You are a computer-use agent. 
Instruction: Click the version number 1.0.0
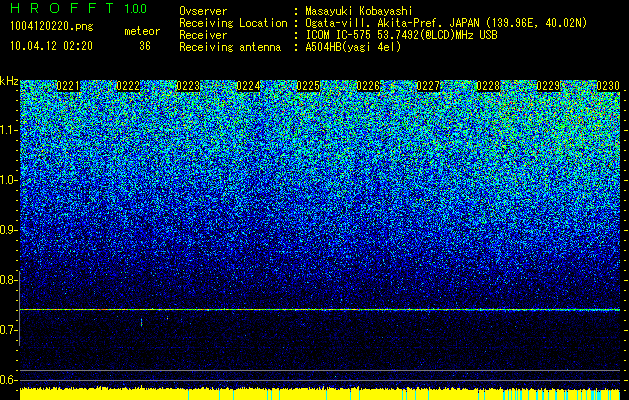[x=136, y=9]
